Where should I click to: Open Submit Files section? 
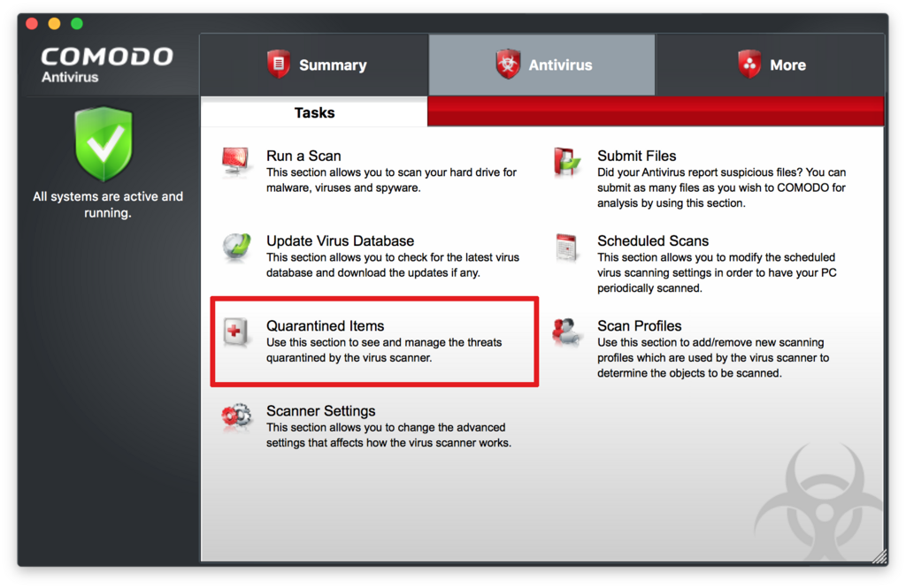pos(636,156)
